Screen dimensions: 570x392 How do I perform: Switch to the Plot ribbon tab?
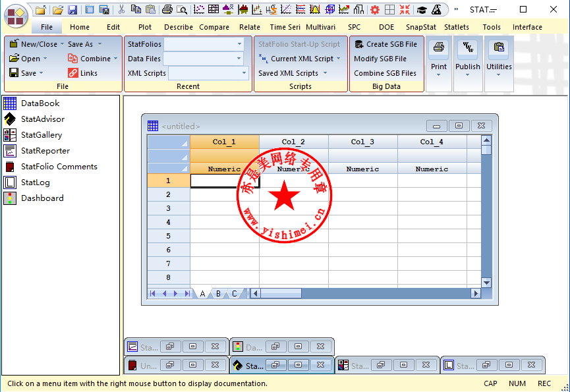[x=145, y=27]
